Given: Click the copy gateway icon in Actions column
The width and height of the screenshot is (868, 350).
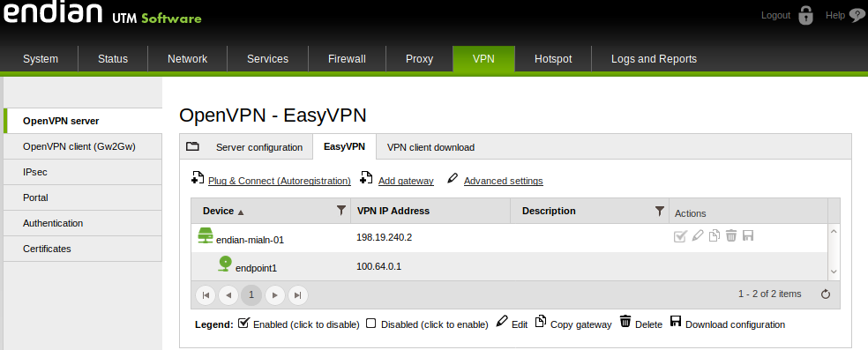Looking at the screenshot, I should point(715,236).
